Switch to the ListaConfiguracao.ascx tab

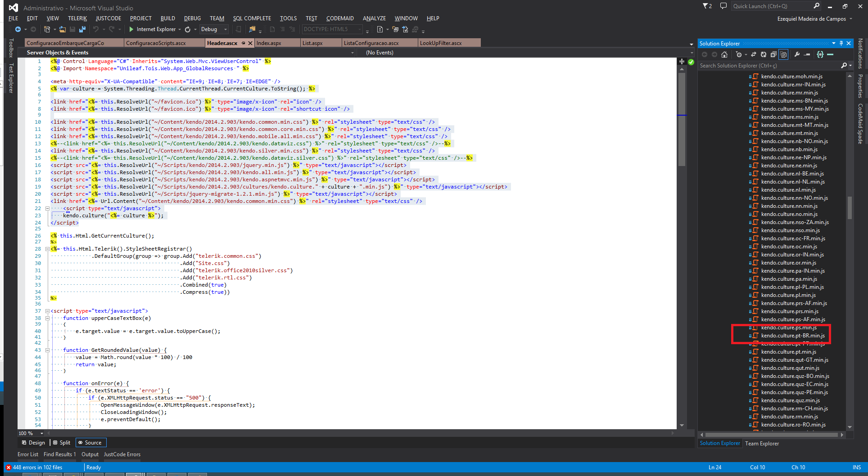380,43
